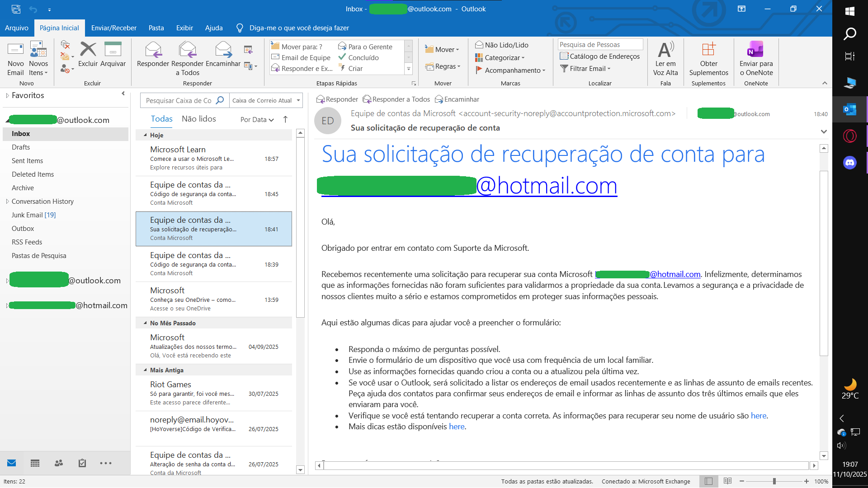Collapse the Hoje message group
This screenshot has height=488, width=868.
pos(145,135)
